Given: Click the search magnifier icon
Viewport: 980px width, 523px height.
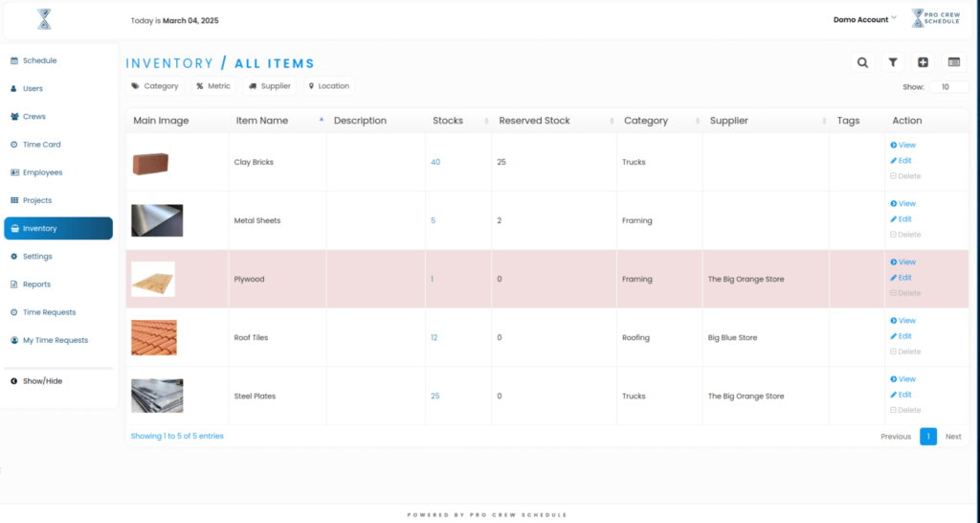Looking at the screenshot, I should [x=862, y=62].
